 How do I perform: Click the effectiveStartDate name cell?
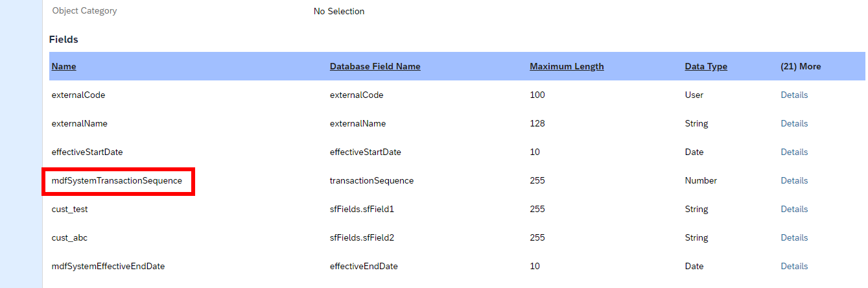click(x=87, y=152)
